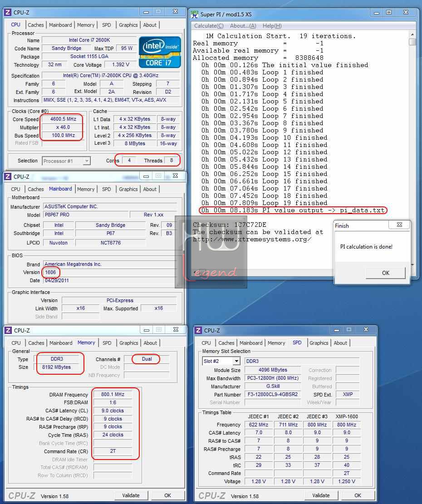Select the Caches tab in the Memory timings window
Viewport: 422px width, 504px height.
coord(36,343)
